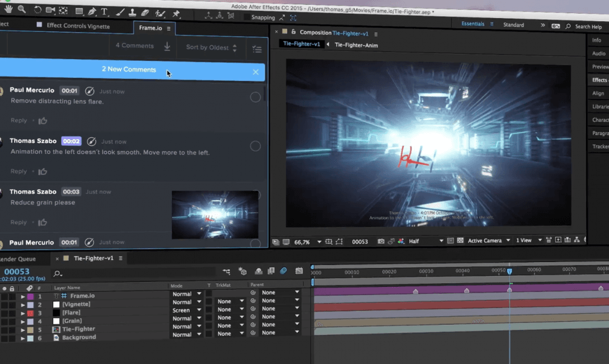Select the Zoom magnifier tool
The height and width of the screenshot is (364, 609).
(x=22, y=9)
